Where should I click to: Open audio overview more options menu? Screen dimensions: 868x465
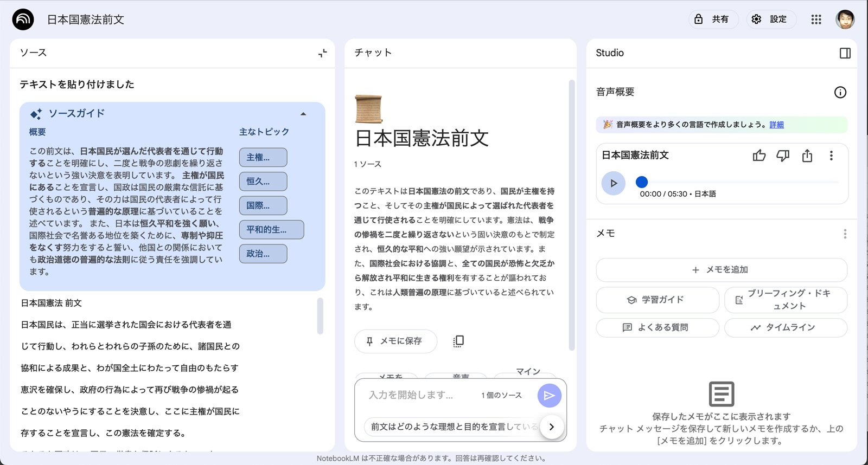(x=831, y=156)
